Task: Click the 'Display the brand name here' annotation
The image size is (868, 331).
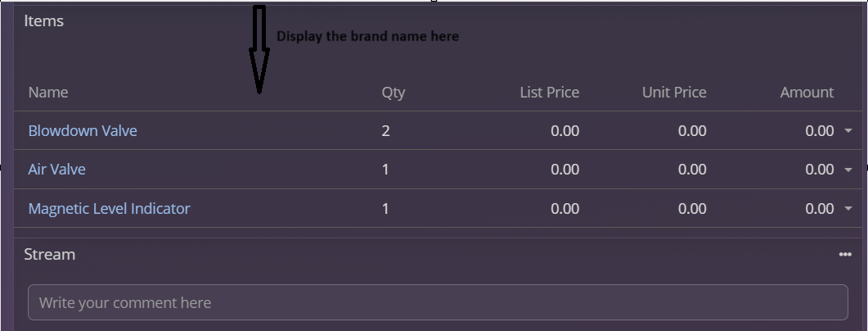Action: (367, 37)
